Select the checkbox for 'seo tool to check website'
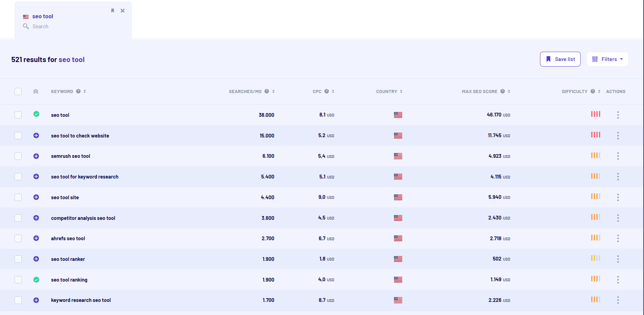Viewport: 644px width, 315px height. pos(18,135)
